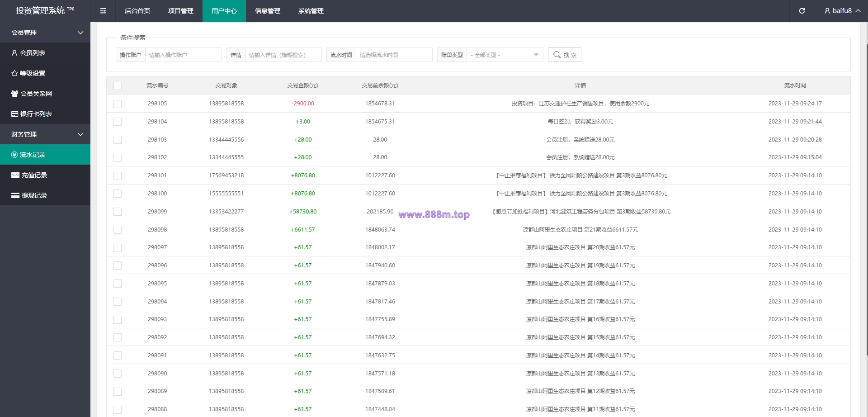Check the row 298104 checkbox

tap(118, 122)
